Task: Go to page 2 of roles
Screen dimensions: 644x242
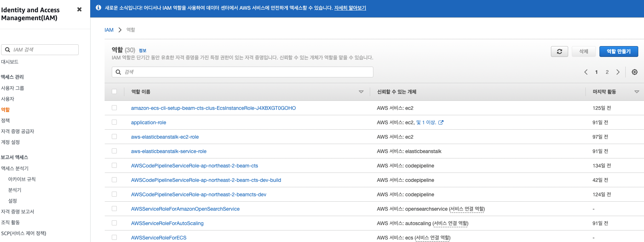Action: (607, 72)
